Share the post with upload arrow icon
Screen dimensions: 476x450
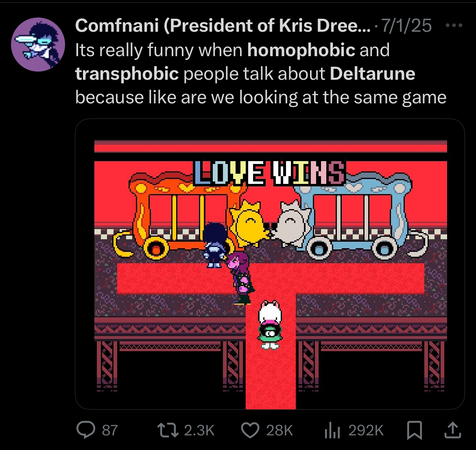[453, 430]
